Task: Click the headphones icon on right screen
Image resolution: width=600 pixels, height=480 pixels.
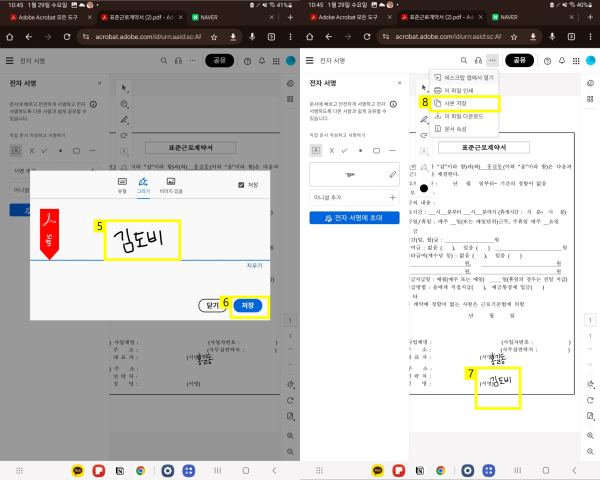Action: pos(478,60)
